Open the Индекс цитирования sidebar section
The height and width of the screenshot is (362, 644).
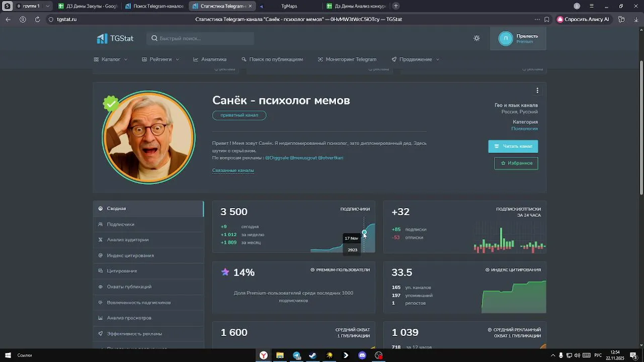148,255
